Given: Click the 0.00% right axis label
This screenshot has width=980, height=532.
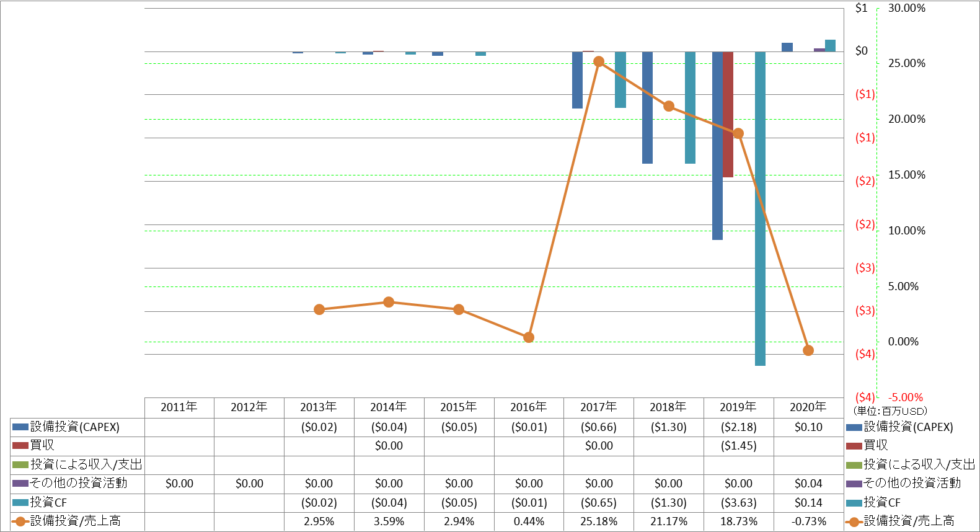Looking at the screenshot, I should point(903,342).
